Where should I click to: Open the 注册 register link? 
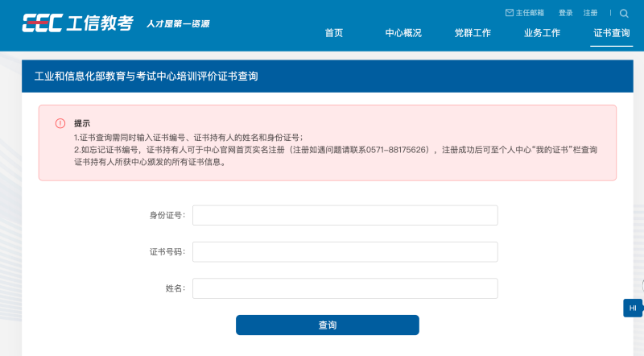pos(590,13)
